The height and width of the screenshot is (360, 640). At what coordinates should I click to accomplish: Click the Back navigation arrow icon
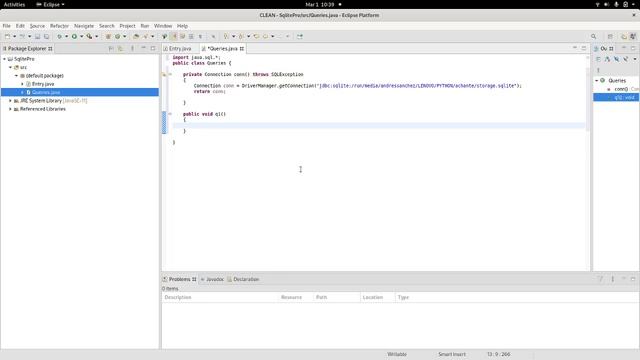coord(266,36)
